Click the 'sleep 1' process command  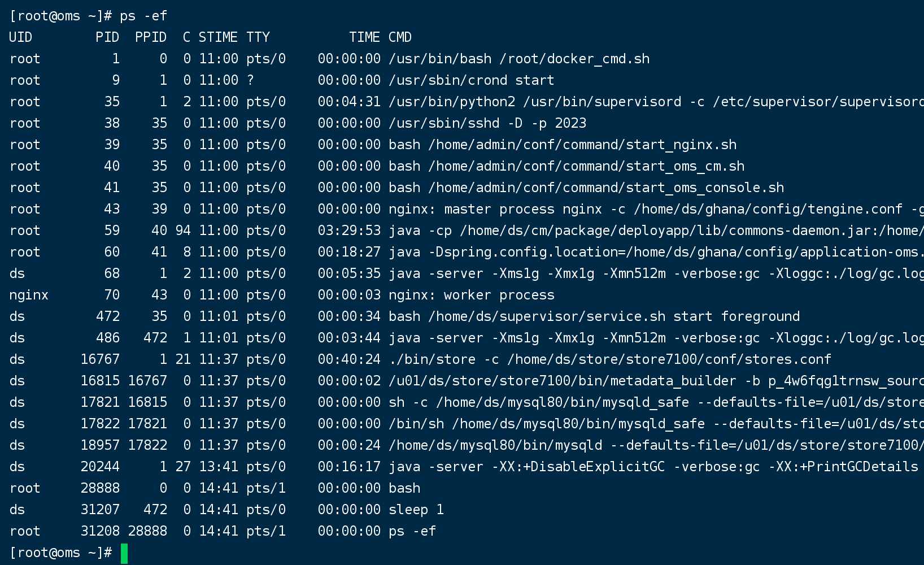click(x=416, y=510)
